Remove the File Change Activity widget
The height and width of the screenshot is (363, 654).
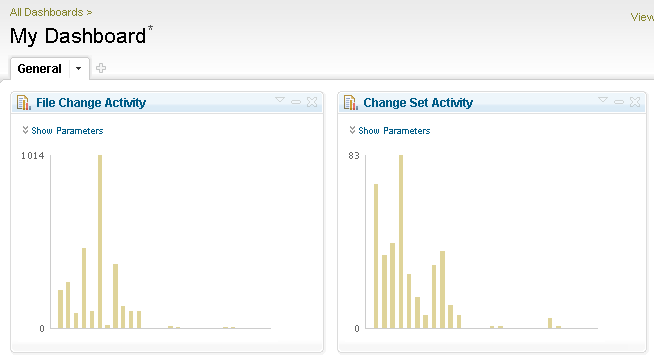point(312,102)
